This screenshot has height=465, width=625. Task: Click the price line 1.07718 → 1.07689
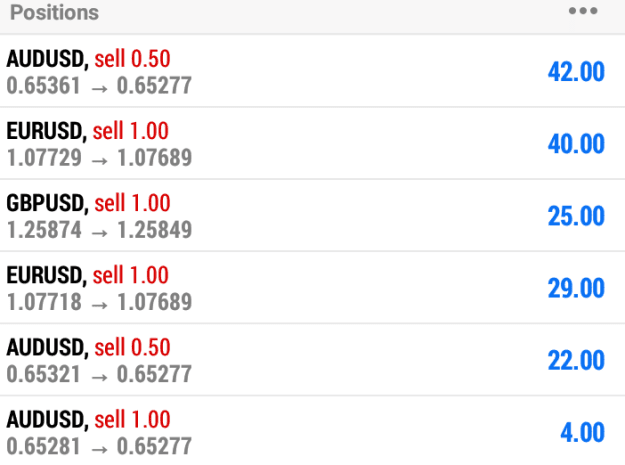(x=100, y=302)
